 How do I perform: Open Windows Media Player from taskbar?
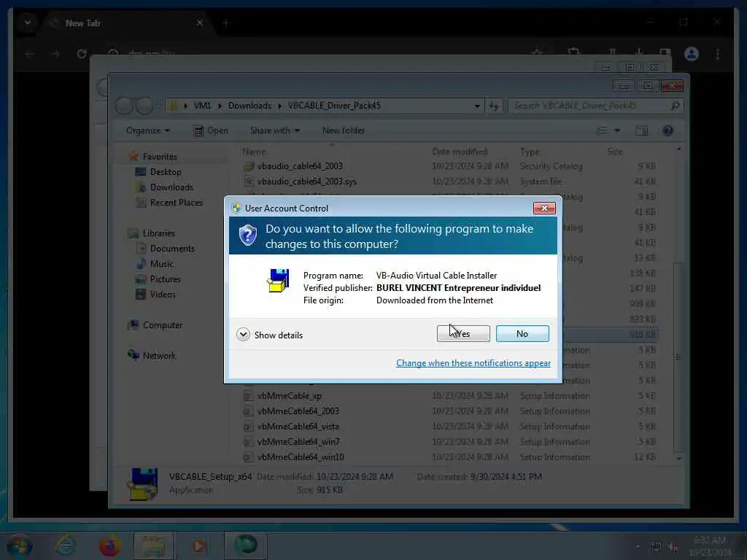point(198,545)
